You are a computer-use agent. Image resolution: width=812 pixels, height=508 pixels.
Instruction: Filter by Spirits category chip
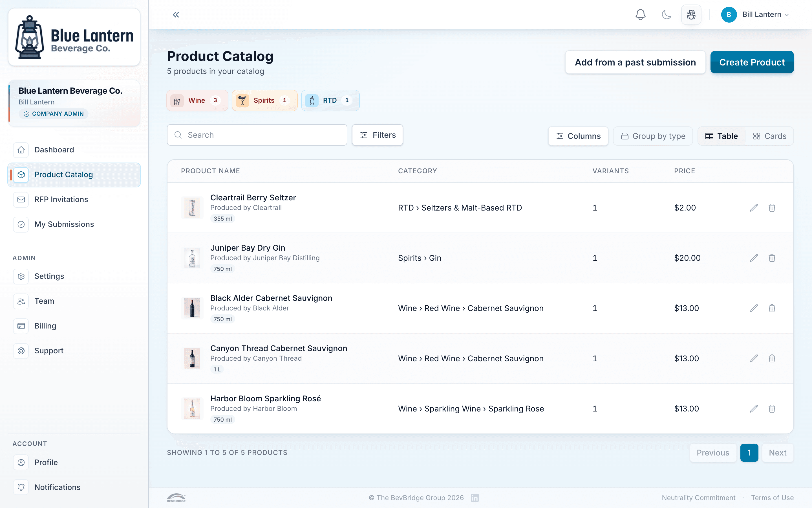(264, 100)
